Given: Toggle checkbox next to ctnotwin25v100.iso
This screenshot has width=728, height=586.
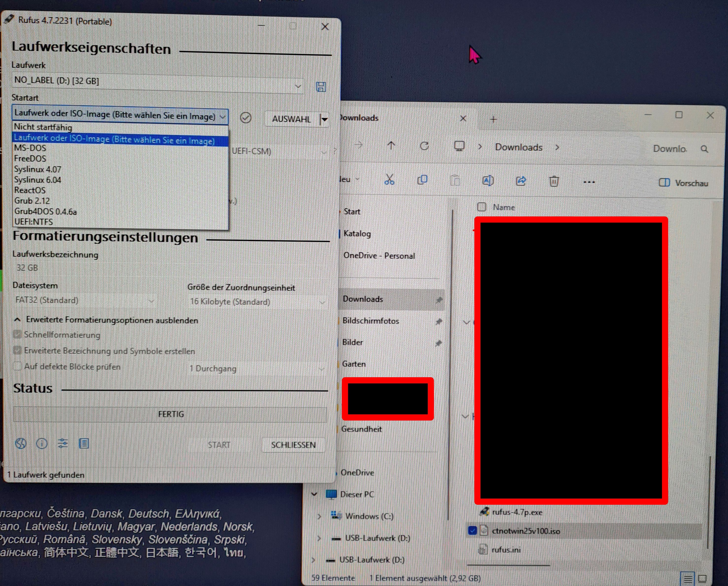Looking at the screenshot, I should tap(472, 531).
